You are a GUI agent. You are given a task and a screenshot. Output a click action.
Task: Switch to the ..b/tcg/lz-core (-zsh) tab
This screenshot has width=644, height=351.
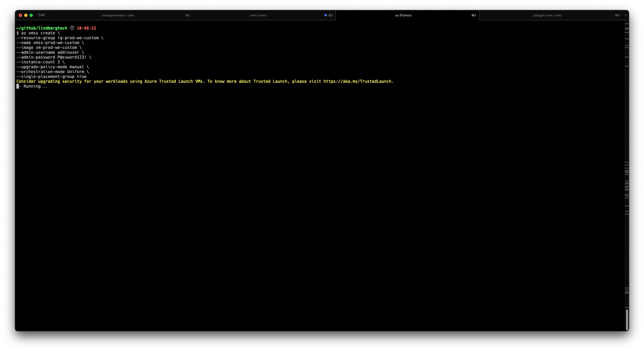(546, 15)
